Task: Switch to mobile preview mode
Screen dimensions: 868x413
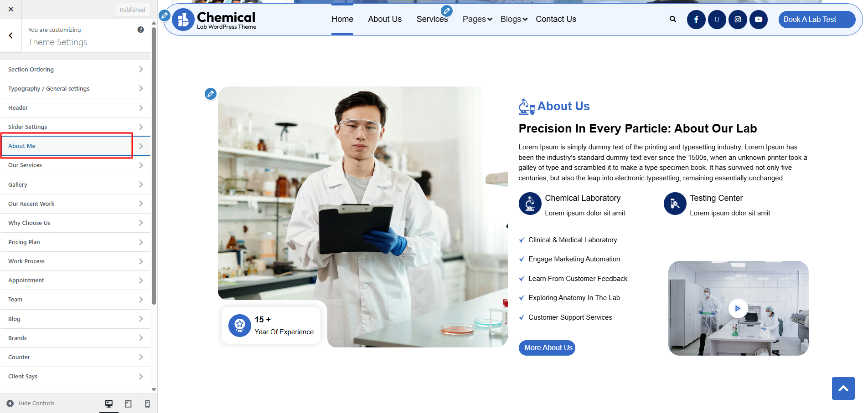Action: [x=147, y=404]
